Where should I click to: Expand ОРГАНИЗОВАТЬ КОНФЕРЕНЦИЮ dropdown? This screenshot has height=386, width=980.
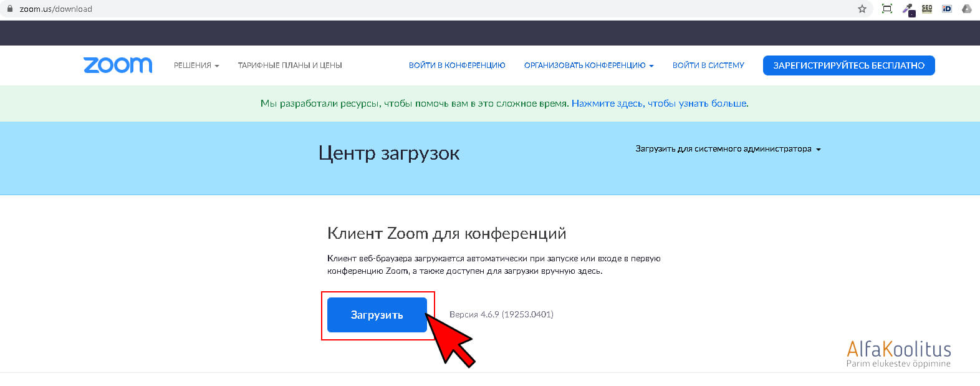tap(588, 65)
